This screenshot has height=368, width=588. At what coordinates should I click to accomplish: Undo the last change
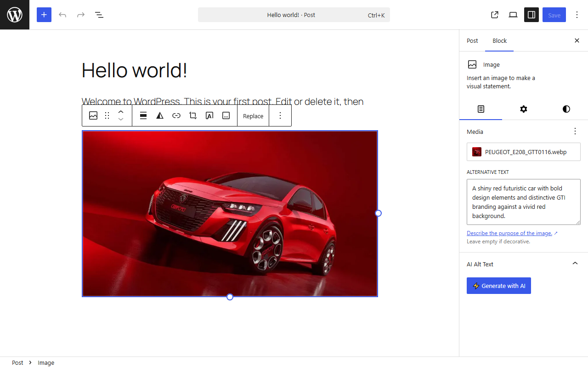click(62, 15)
